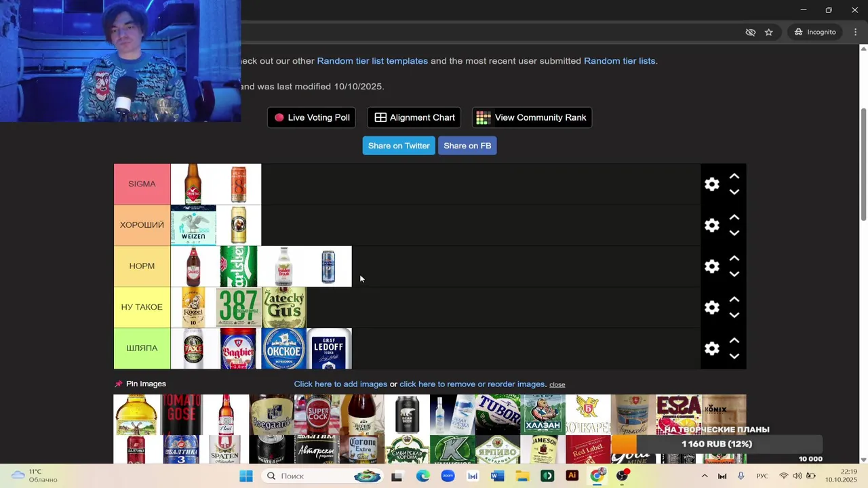Open settings gear for SIGMA tier row

(x=711, y=184)
